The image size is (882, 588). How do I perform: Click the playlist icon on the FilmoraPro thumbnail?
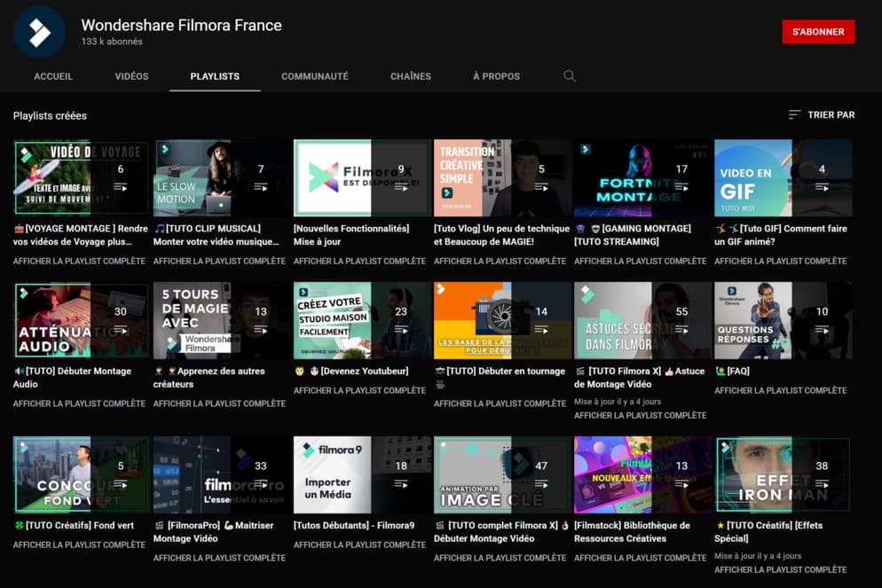point(261,484)
